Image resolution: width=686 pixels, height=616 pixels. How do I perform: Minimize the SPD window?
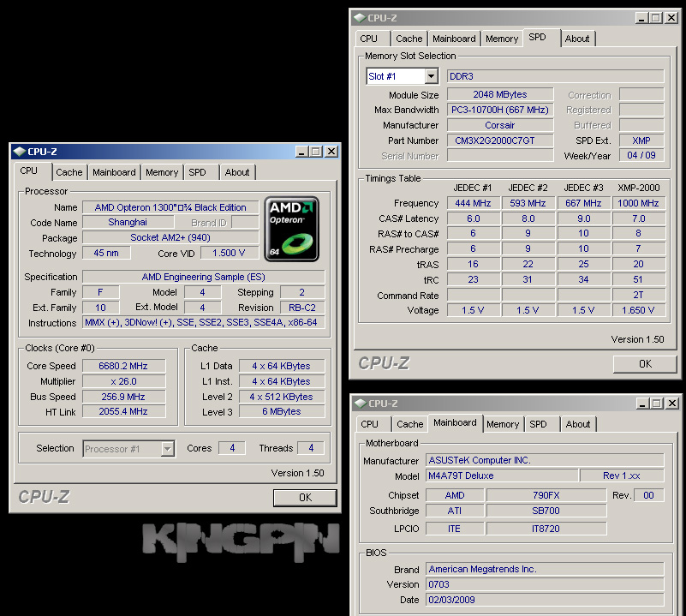tap(641, 18)
